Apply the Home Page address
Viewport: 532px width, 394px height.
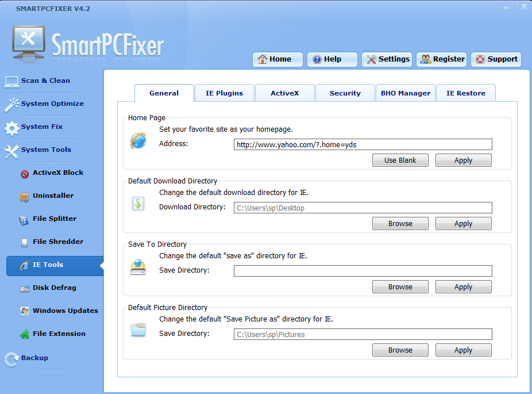click(x=464, y=160)
